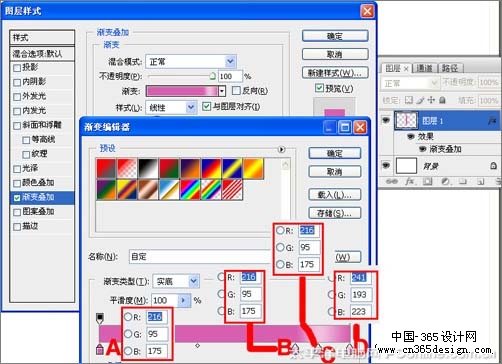Choose the red transparent stripes preset
The width and height of the screenshot is (502, 364).
click(x=232, y=190)
